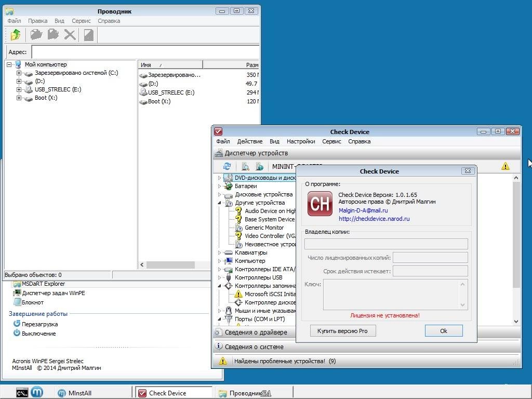
Task: Click the Клавиатуры keyboard icon
Action: click(x=229, y=252)
